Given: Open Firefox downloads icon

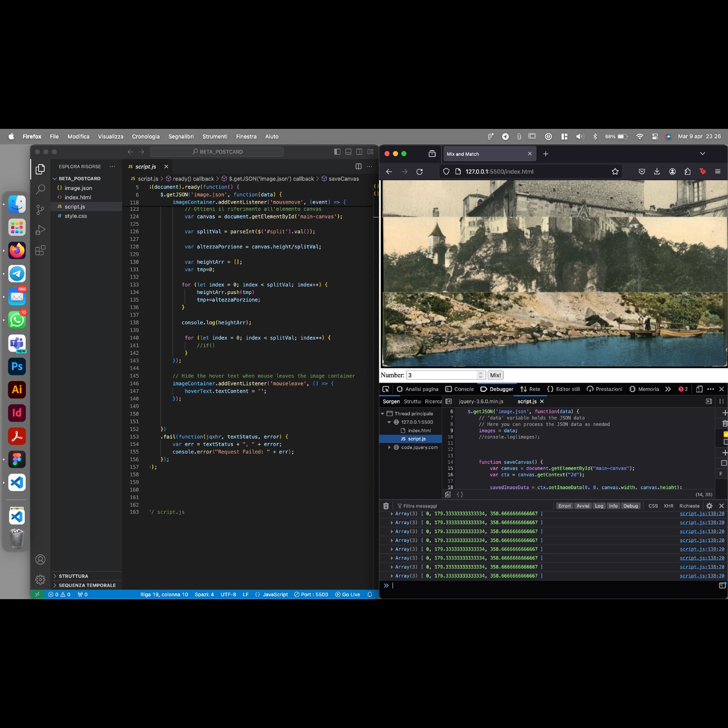Looking at the screenshot, I should (657, 172).
